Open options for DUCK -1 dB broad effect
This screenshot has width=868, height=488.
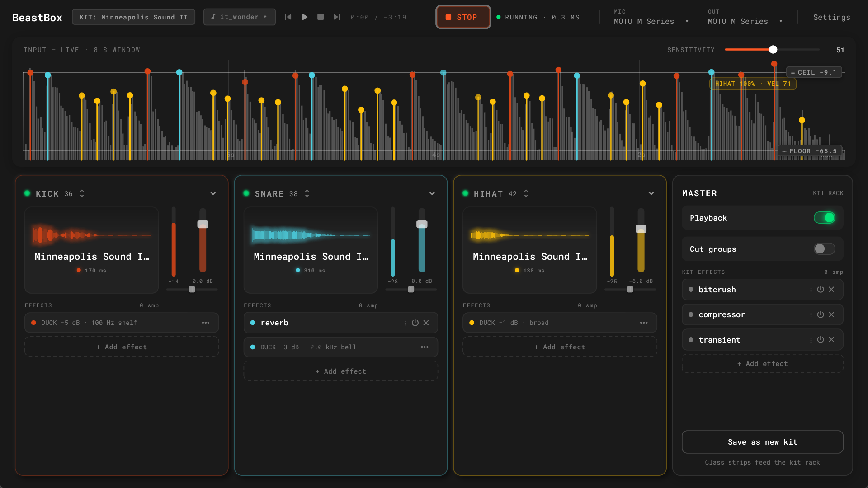(x=644, y=323)
